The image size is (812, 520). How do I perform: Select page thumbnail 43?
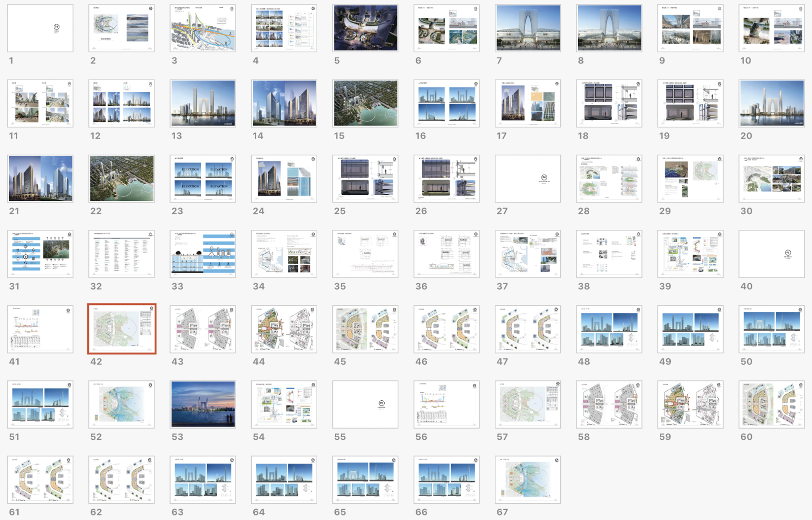203,329
